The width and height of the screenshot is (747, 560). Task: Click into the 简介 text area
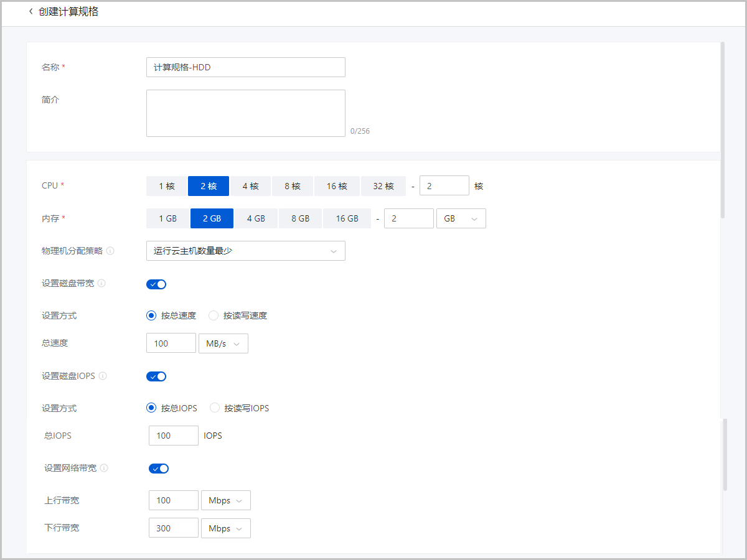pyautogui.click(x=245, y=113)
